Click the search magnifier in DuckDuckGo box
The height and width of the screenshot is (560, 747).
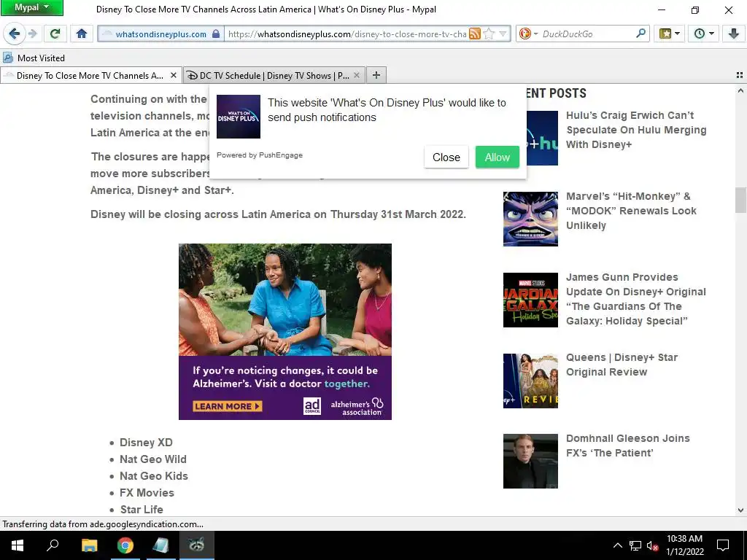(x=640, y=34)
